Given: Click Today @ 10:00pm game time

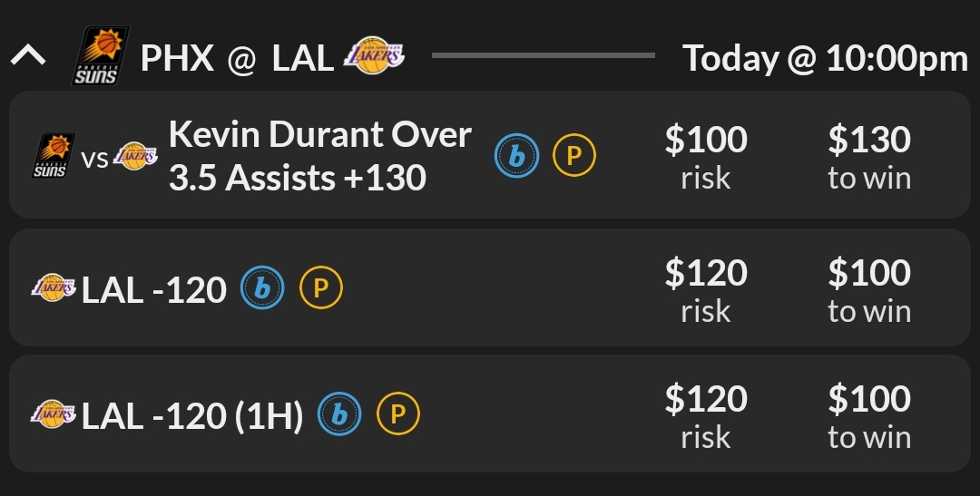Looking at the screenshot, I should click(x=826, y=58).
